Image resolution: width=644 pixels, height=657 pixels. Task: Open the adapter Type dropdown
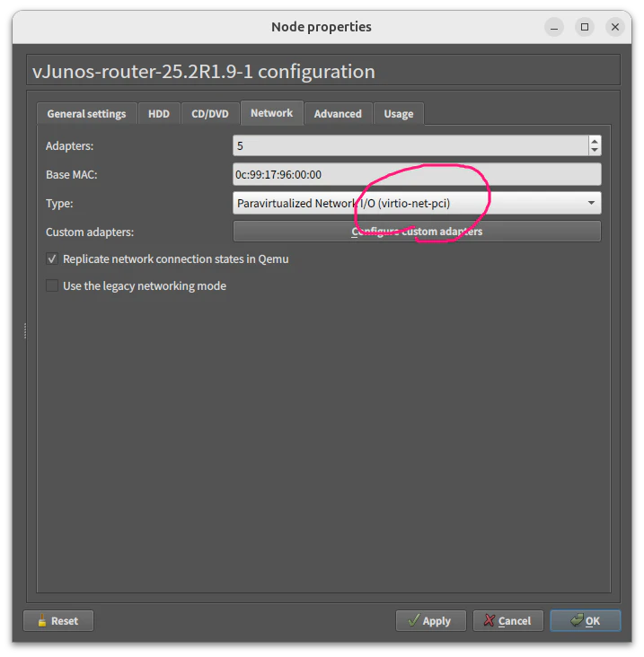417,203
